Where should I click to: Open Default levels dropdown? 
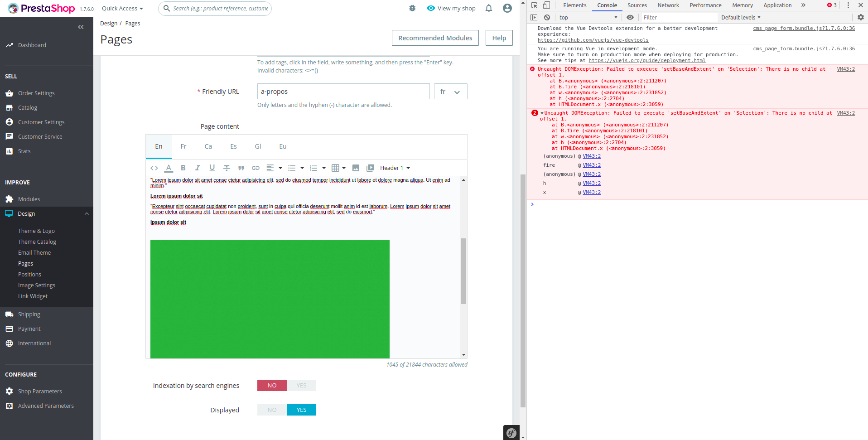741,17
